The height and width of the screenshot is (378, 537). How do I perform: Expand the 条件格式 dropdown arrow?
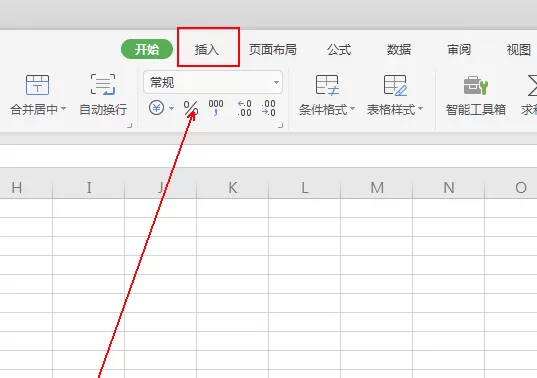(x=352, y=109)
